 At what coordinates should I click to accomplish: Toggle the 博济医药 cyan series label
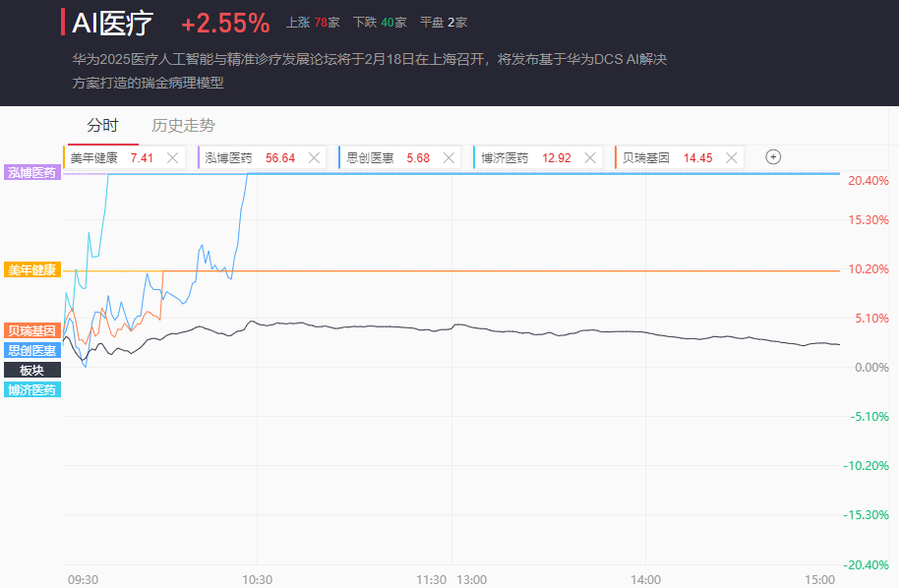pos(32,389)
